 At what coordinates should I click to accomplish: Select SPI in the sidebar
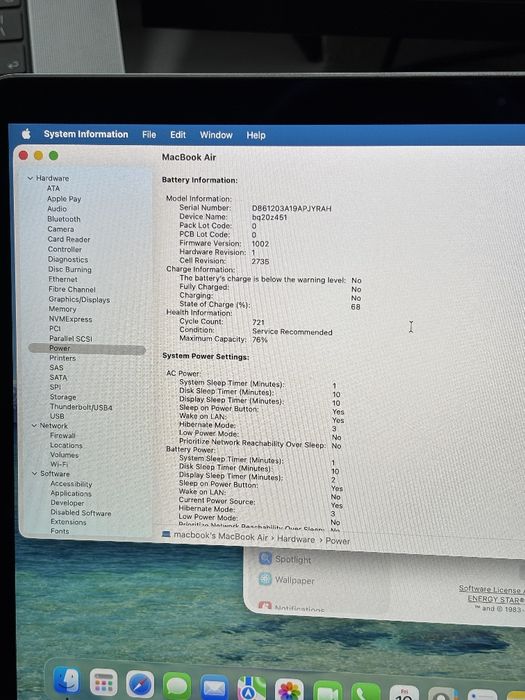[x=55, y=387]
